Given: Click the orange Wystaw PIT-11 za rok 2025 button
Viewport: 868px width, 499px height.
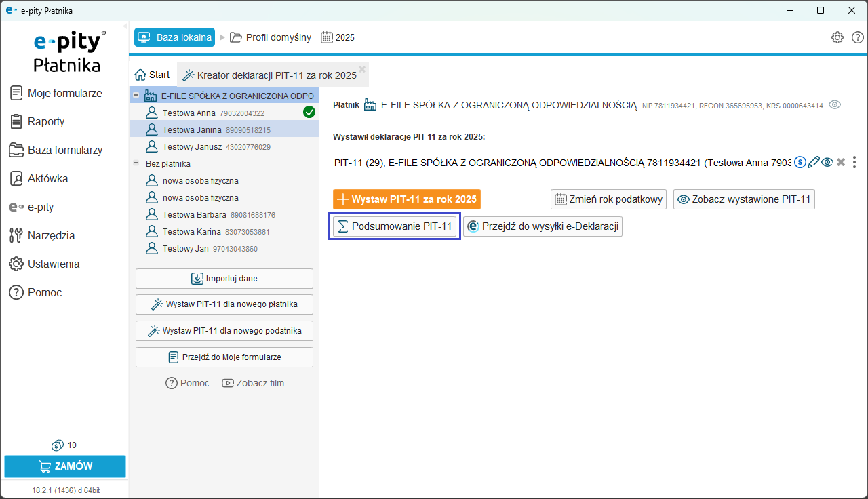Looking at the screenshot, I should pos(407,199).
